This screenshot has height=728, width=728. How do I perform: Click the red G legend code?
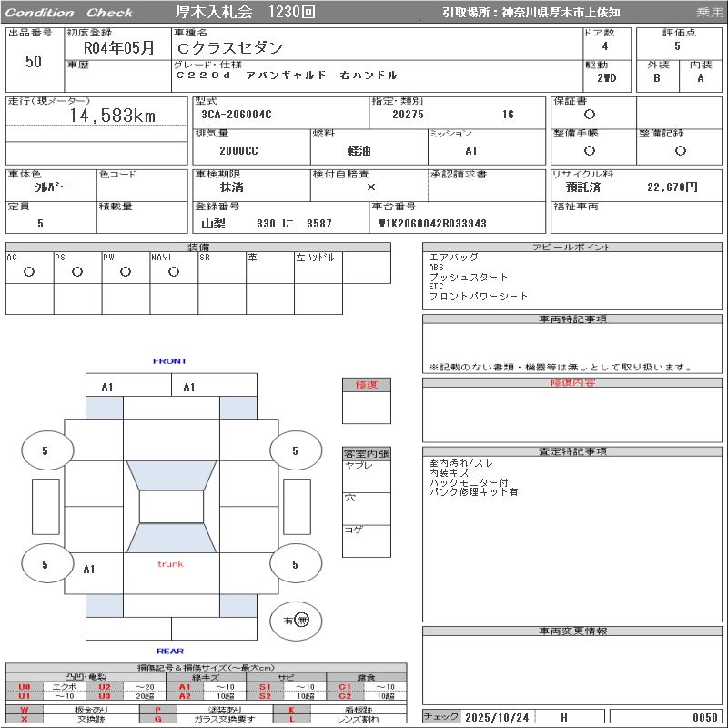[157, 719]
